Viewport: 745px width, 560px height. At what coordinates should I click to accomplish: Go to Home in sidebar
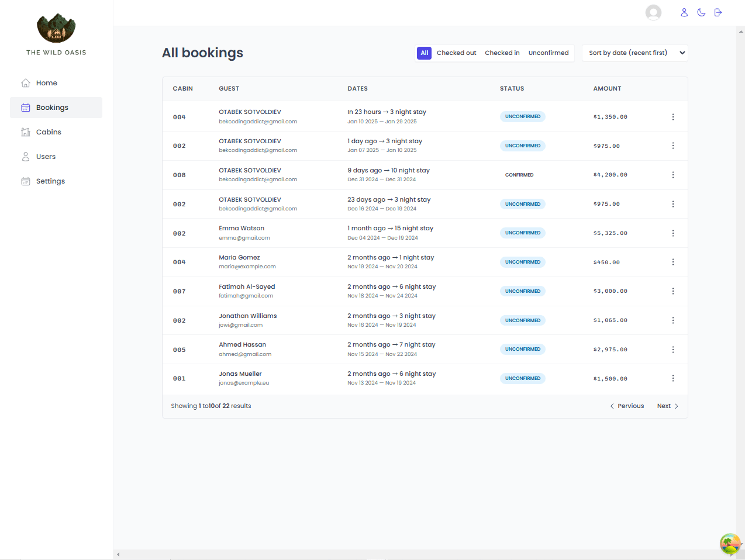click(x=46, y=83)
